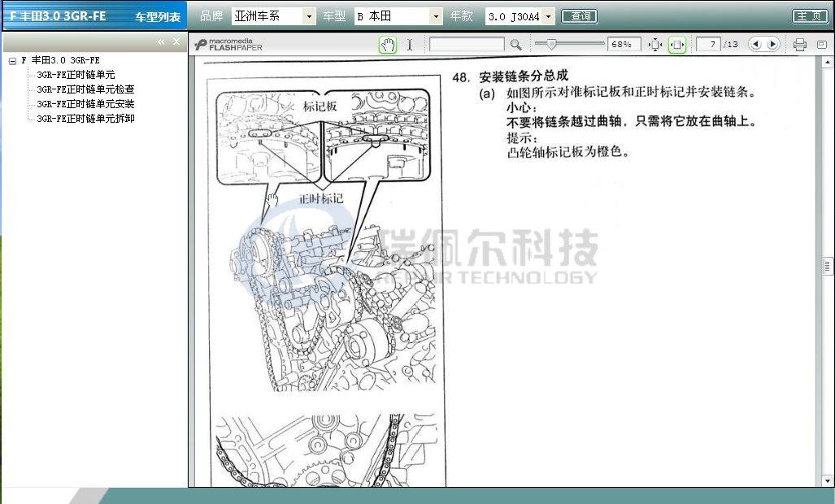Open the 车型 model dropdown

[436, 16]
